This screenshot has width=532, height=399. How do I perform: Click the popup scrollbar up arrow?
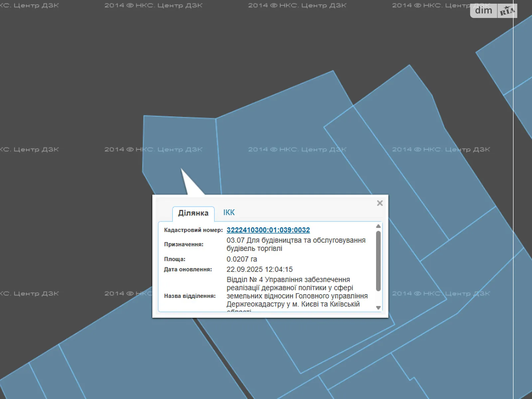click(378, 226)
